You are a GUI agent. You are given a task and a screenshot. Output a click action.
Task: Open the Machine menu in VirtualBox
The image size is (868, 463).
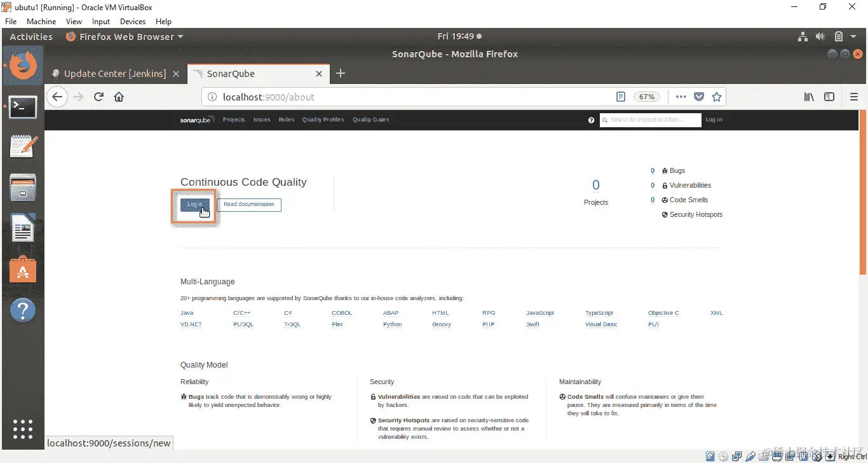click(x=41, y=21)
